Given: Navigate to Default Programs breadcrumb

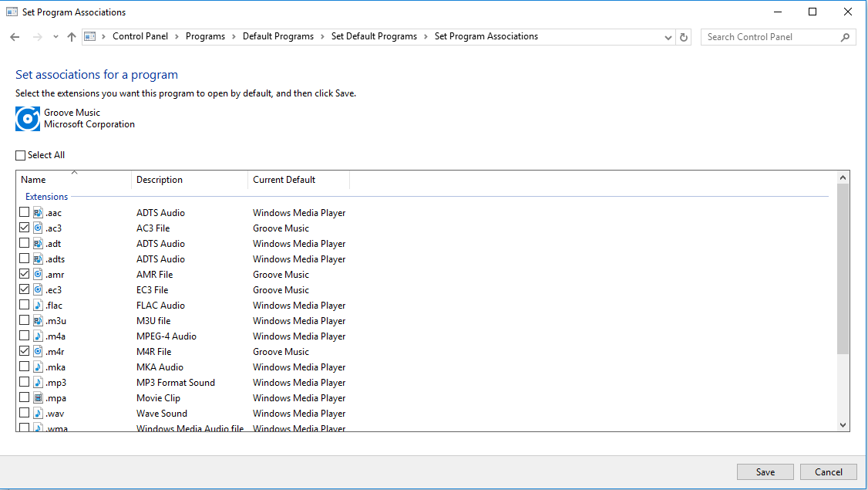Looking at the screenshot, I should [x=278, y=36].
